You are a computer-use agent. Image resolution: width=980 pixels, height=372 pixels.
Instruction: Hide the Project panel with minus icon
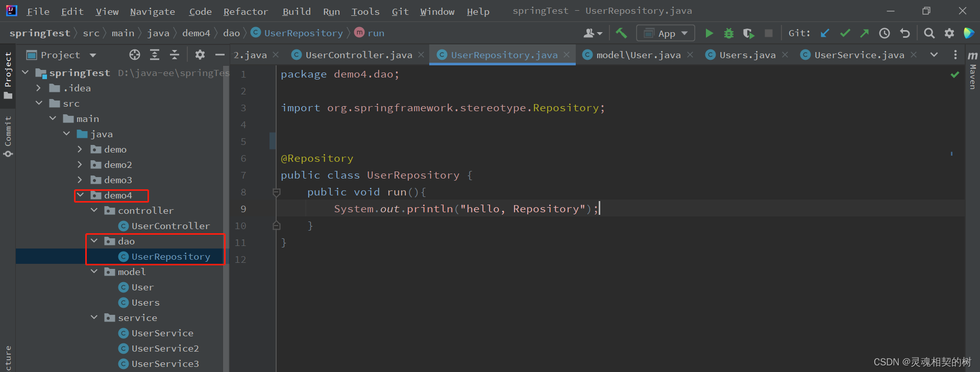point(220,55)
